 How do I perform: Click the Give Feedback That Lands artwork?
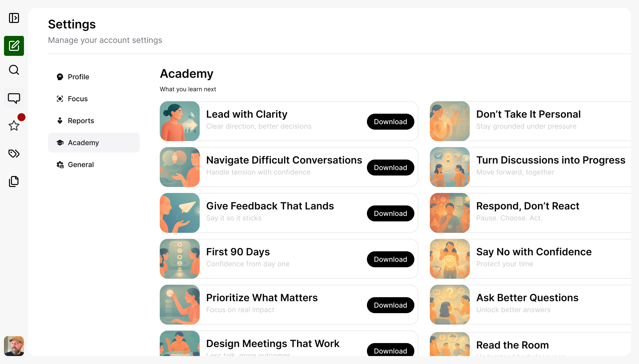179,213
